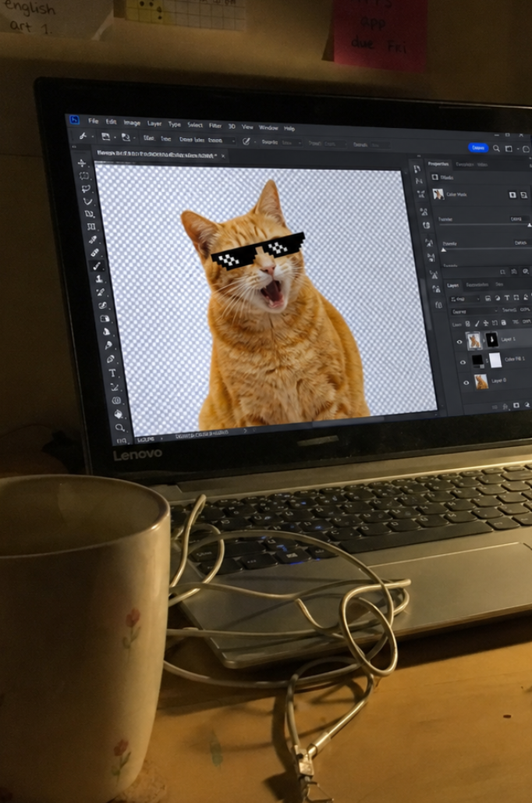
Task: Select the Zoom tool
Action: pos(120,427)
